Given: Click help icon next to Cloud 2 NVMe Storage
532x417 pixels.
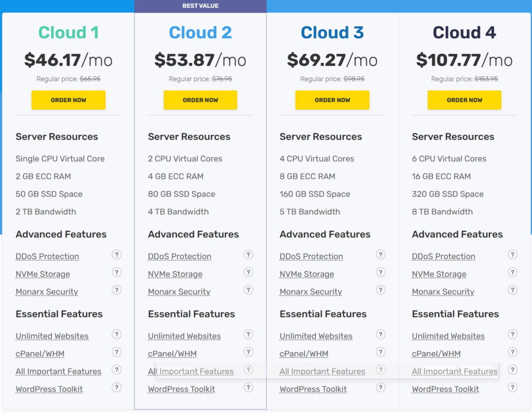Looking at the screenshot, I should point(248,272).
